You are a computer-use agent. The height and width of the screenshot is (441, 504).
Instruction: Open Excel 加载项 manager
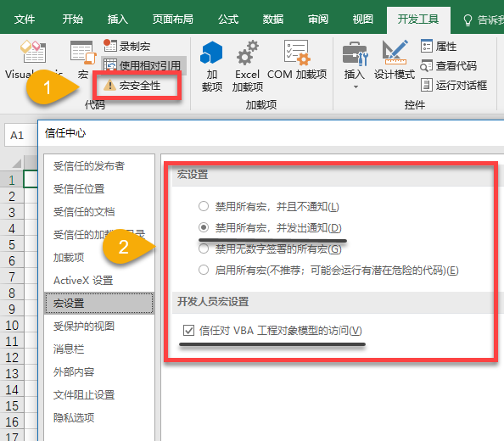point(247,66)
